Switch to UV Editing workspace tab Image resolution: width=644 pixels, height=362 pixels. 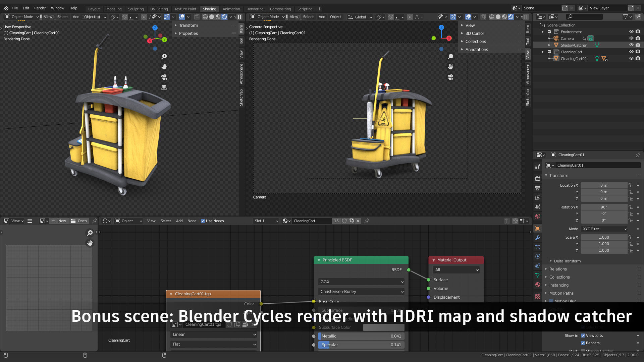coord(159,9)
